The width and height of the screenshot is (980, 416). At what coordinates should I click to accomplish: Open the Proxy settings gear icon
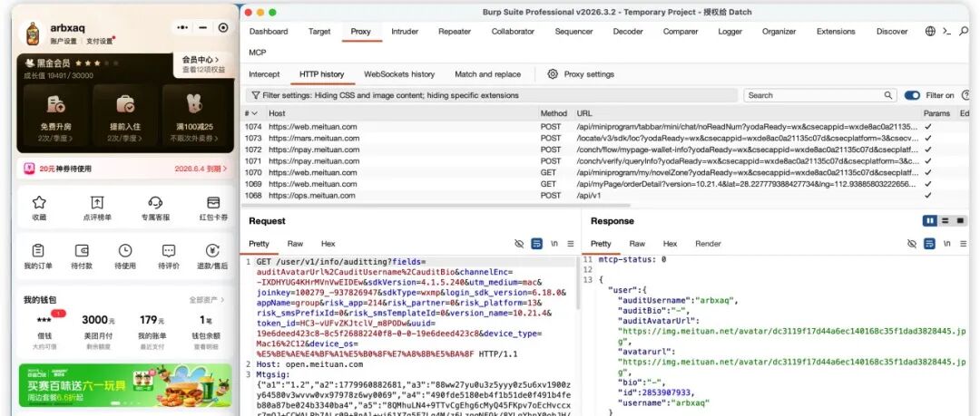[553, 73]
